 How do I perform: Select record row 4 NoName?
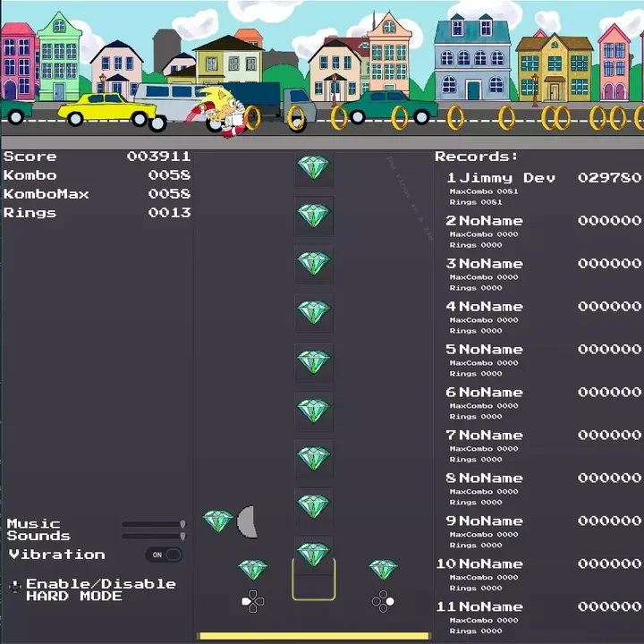(544, 318)
